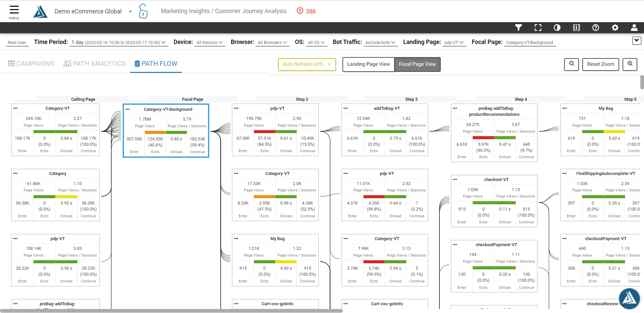Viewport: 644px width, 313px height.
Task: Switch to Landing Page View
Action: point(368,64)
